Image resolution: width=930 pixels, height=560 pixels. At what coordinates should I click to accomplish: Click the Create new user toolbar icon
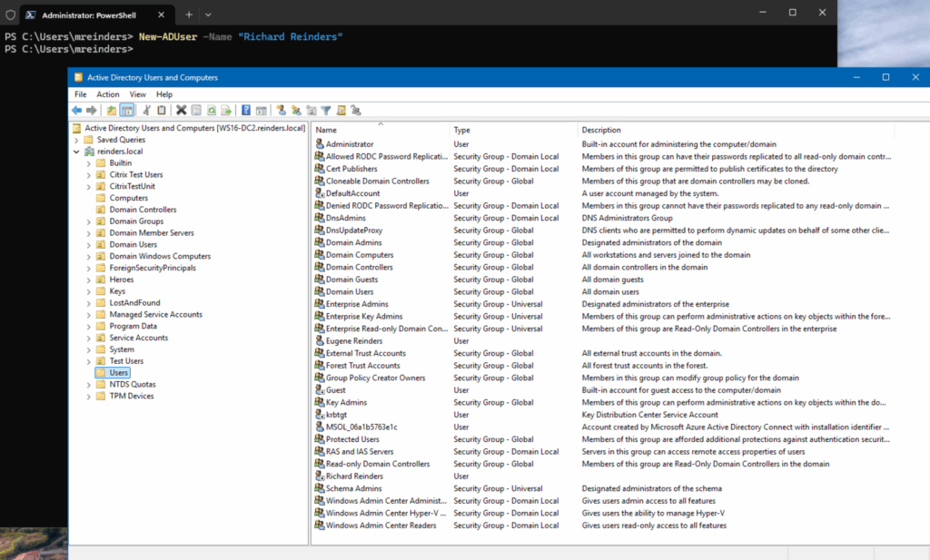click(x=282, y=110)
